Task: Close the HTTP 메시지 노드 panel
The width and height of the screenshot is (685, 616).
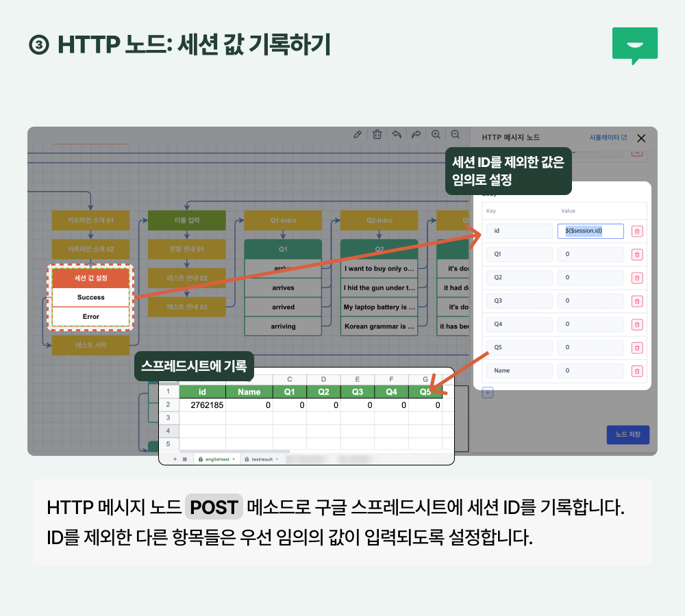Action: click(641, 138)
